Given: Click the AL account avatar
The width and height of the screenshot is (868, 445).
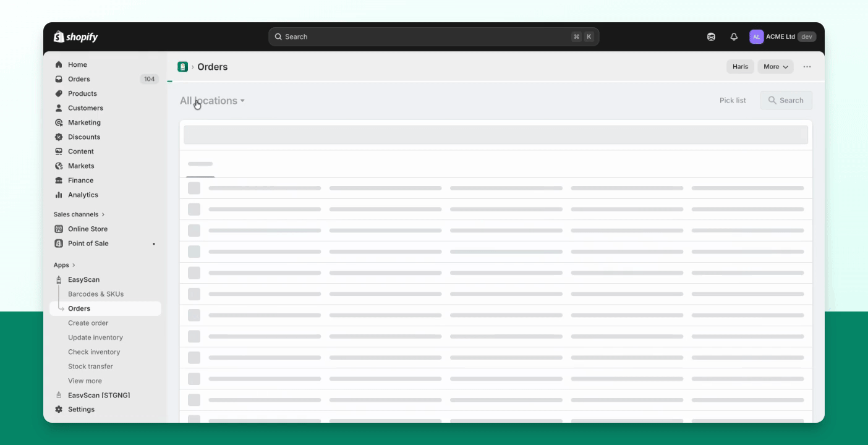Looking at the screenshot, I should point(756,37).
